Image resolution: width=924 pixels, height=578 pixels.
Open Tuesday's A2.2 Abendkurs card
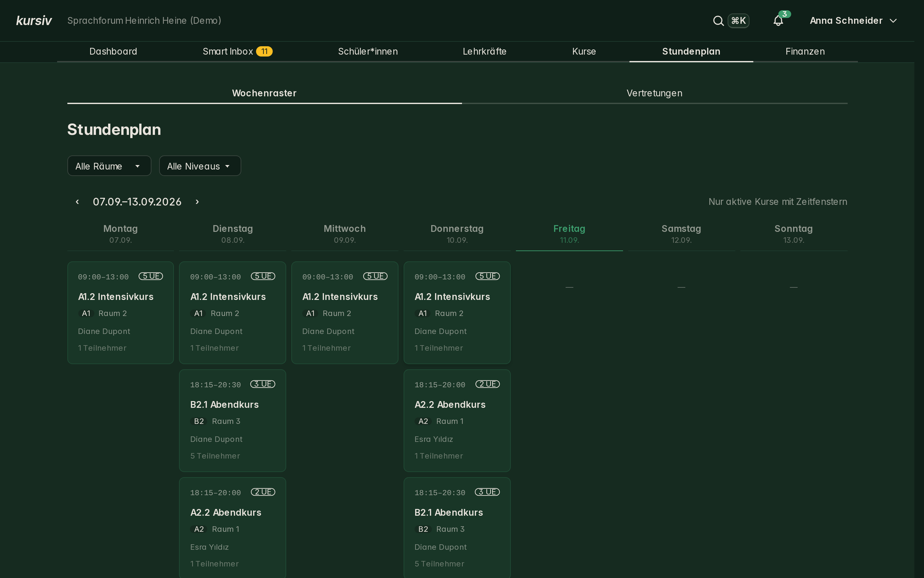[x=233, y=528]
